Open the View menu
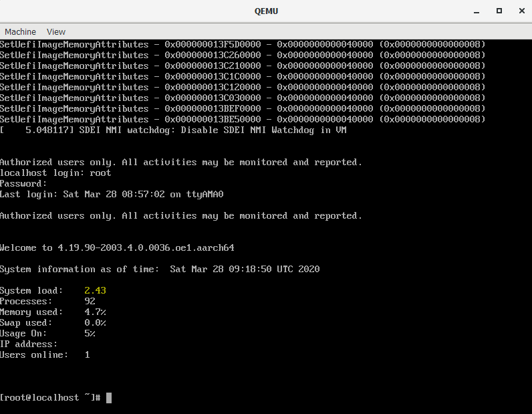This screenshot has width=532, height=414. click(x=56, y=31)
